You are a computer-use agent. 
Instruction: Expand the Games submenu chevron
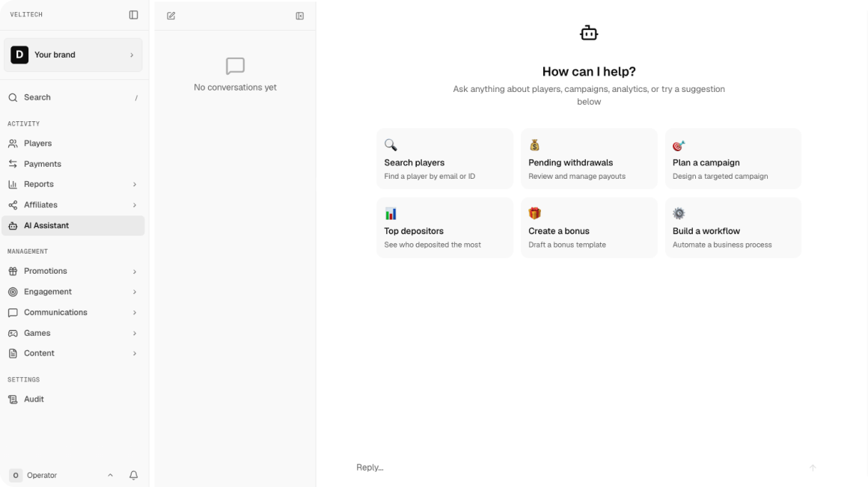click(135, 333)
